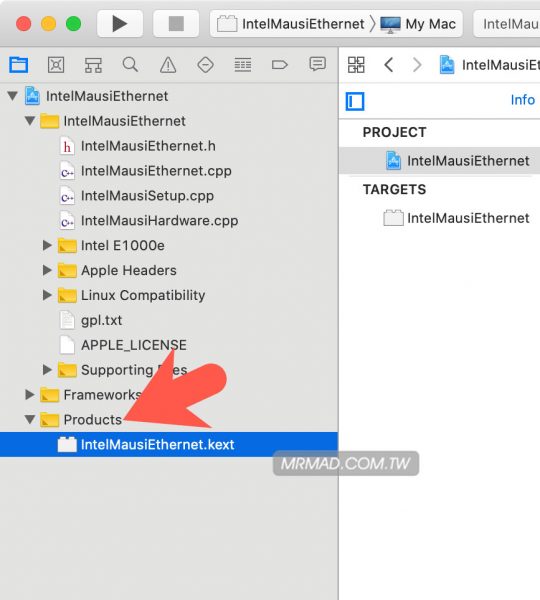Open IntelMausiSetup.cpp file
This screenshot has height=600, width=540.
coord(169,196)
